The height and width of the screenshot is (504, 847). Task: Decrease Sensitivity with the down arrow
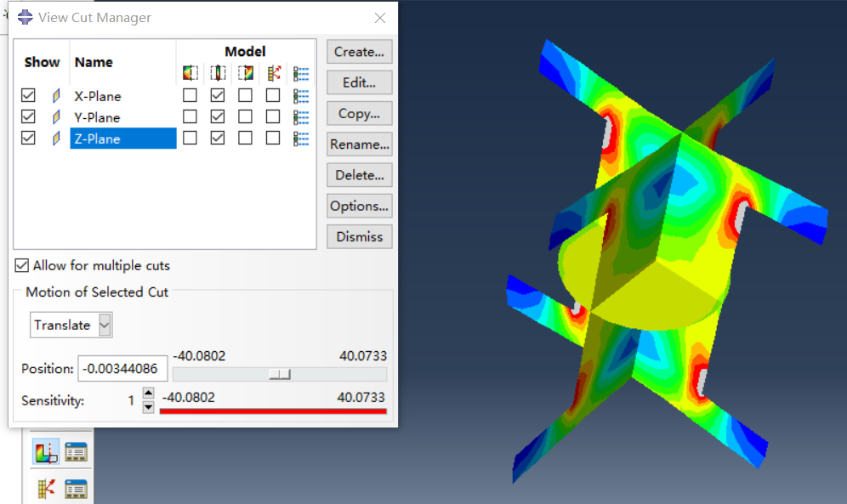point(148,406)
